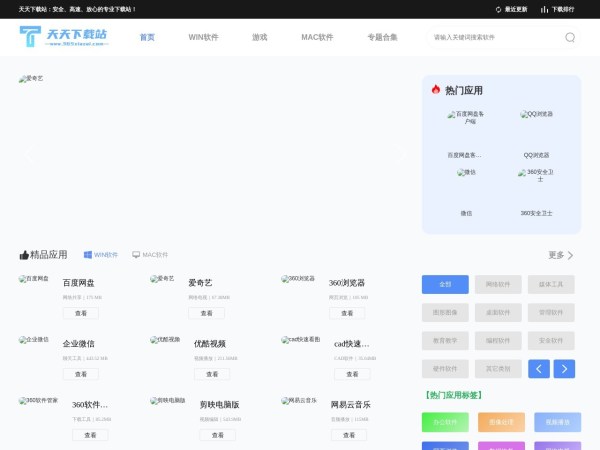
Task: Click the 微信 app icon in 热门应用
Action: (x=466, y=173)
